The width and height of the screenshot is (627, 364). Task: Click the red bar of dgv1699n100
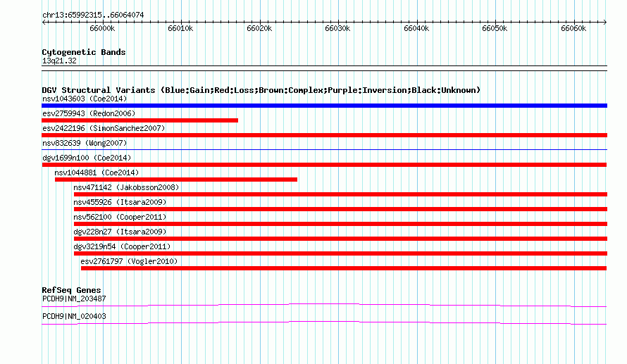[324, 165]
